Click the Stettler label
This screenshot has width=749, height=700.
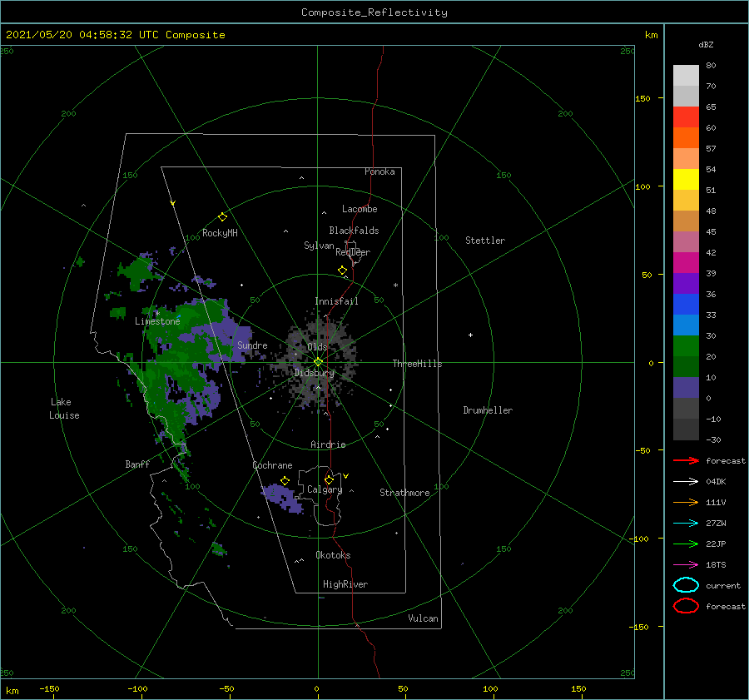point(485,241)
